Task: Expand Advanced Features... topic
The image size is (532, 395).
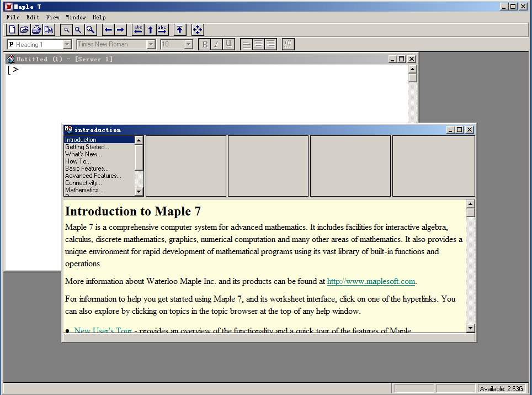Action: 93,175
